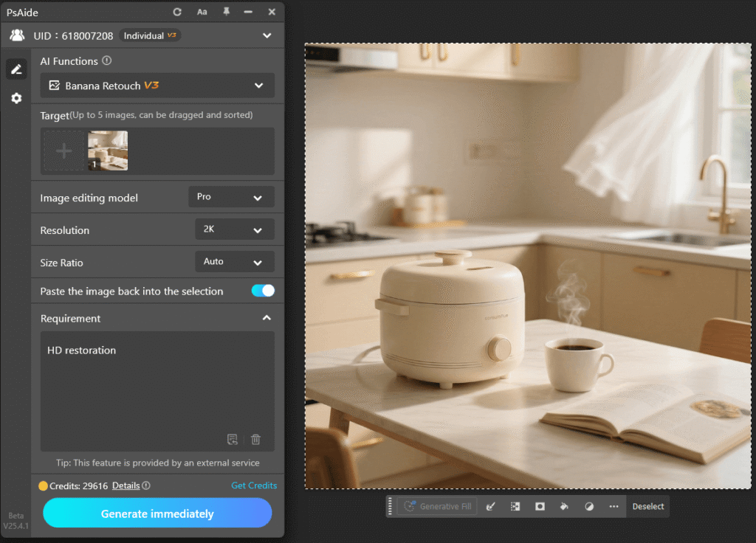Click the trash icon to clear the requirement text
The image size is (756, 543).
point(255,439)
